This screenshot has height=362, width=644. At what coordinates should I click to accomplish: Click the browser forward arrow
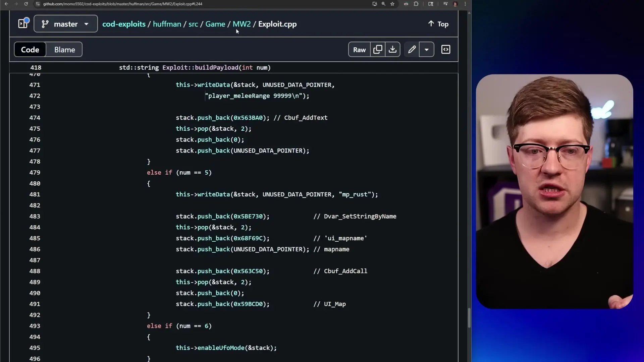(16, 4)
